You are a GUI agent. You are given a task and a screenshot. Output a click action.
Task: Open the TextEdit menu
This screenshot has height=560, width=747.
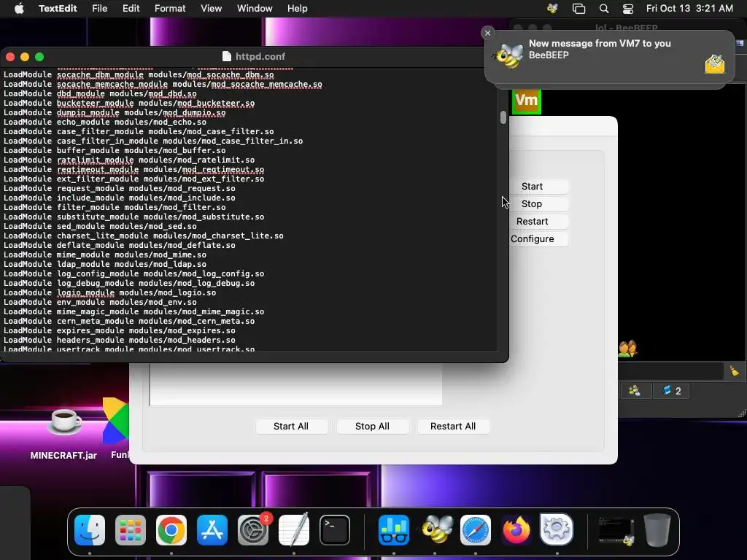point(58,9)
